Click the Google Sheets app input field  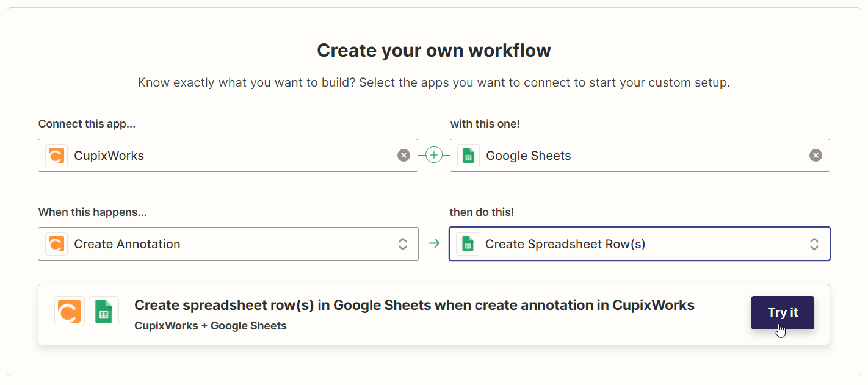(x=640, y=156)
